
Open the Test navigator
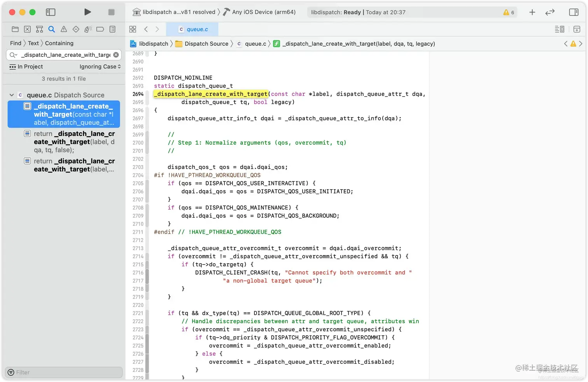click(76, 29)
